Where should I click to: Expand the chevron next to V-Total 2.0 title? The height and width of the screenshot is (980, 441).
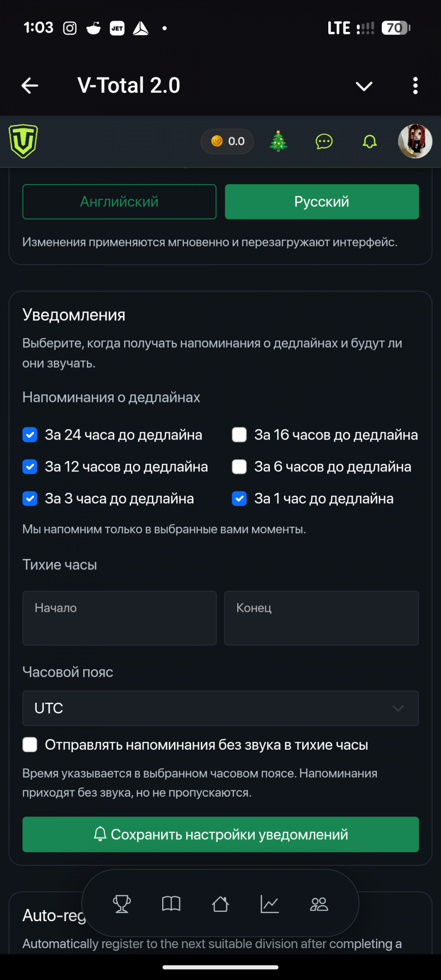click(x=364, y=86)
